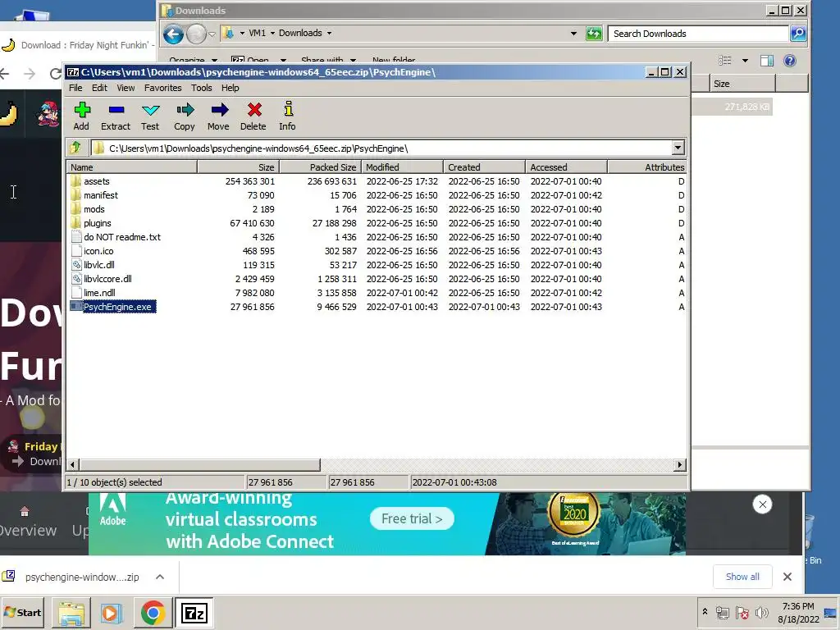
Task: Toggle the Explorer preview pane
Action: (x=767, y=61)
